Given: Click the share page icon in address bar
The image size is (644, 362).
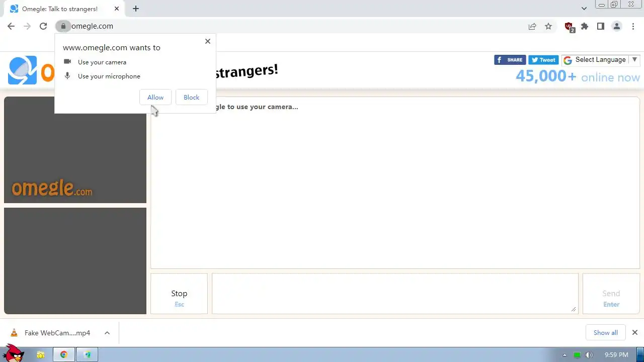Looking at the screenshot, I should pyautogui.click(x=532, y=26).
